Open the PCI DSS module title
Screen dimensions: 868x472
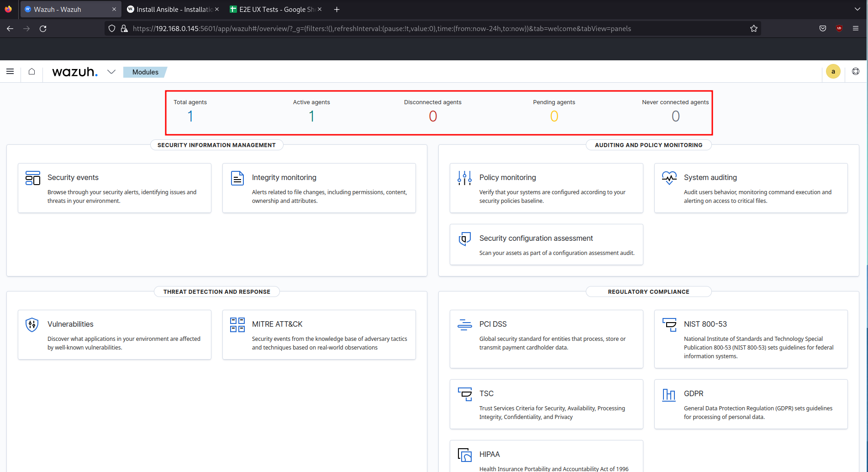point(493,324)
